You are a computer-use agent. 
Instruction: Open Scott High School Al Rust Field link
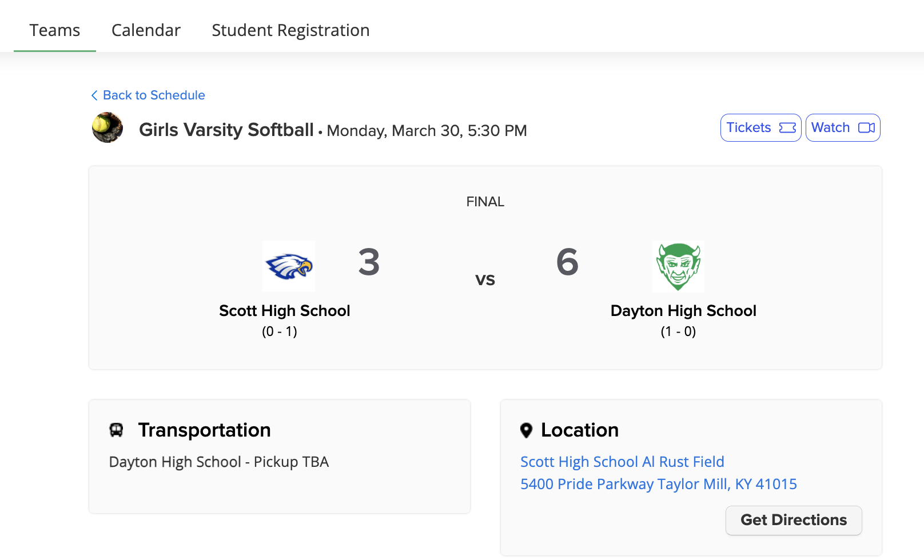pos(622,462)
